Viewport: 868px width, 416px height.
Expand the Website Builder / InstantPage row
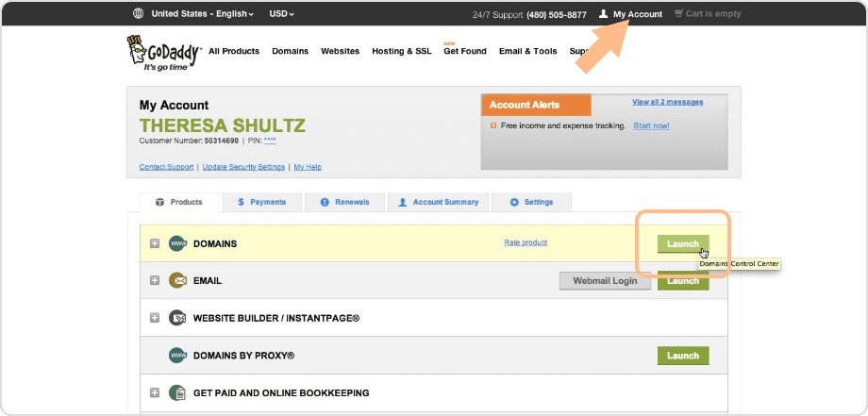[x=155, y=318]
